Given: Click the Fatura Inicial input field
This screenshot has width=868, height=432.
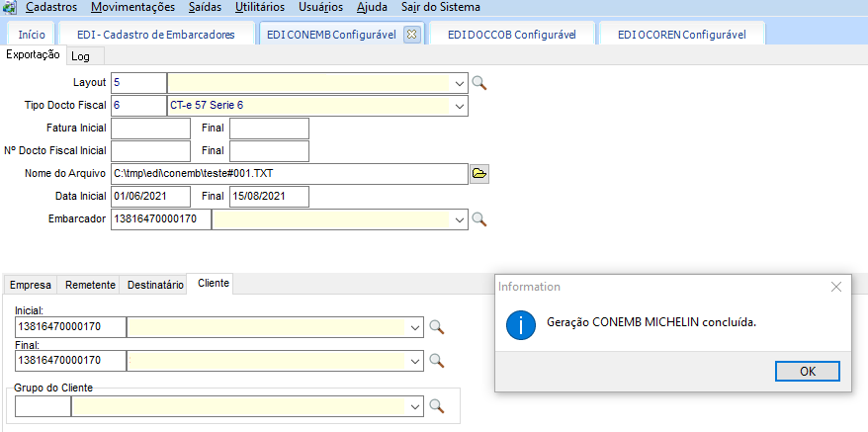Looking at the screenshot, I should (150, 129).
